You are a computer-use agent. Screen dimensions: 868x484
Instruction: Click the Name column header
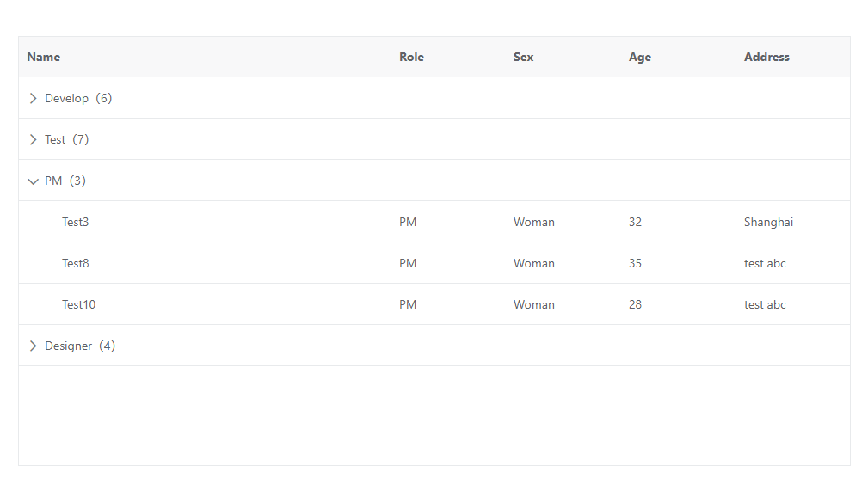click(44, 57)
